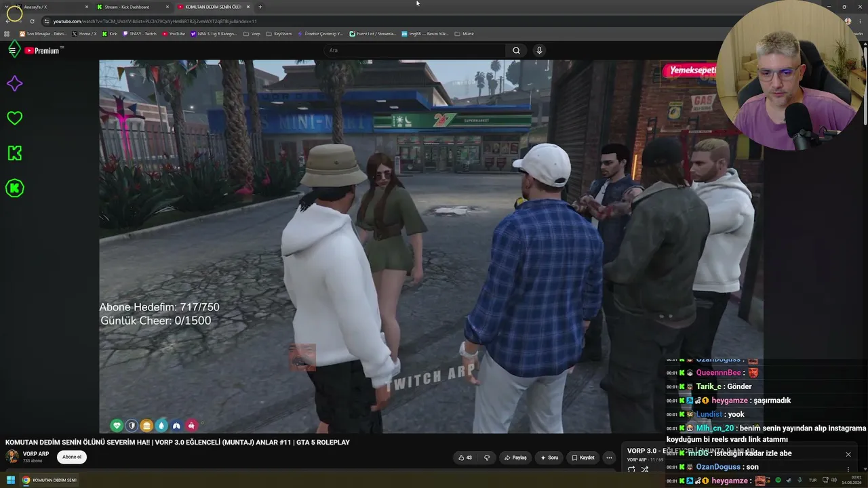Expand Müzik bookmarks folder

464,33
